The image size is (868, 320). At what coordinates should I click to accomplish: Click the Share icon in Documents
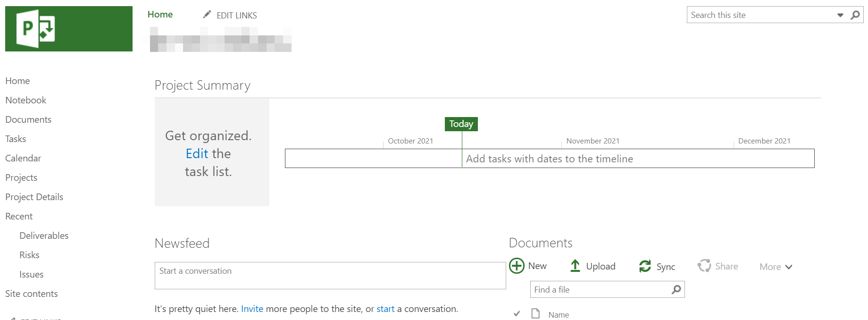coord(704,266)
